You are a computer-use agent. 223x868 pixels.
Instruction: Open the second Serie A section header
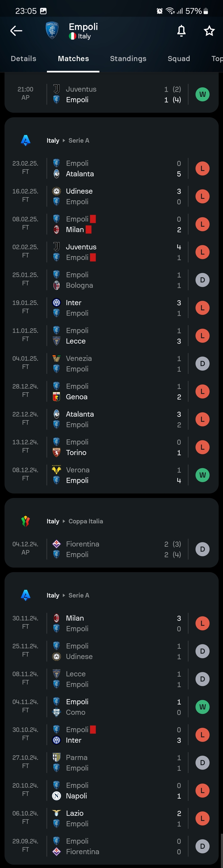coord(68,595)
